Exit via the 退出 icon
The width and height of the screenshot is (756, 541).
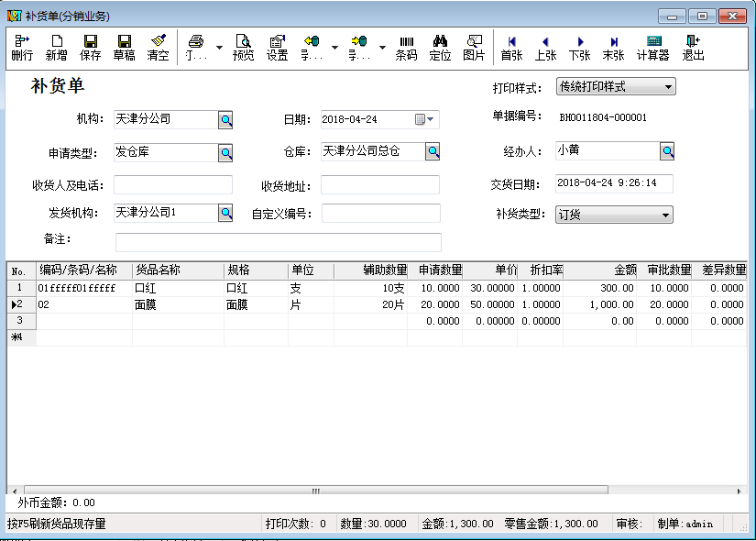pos(693,48)
